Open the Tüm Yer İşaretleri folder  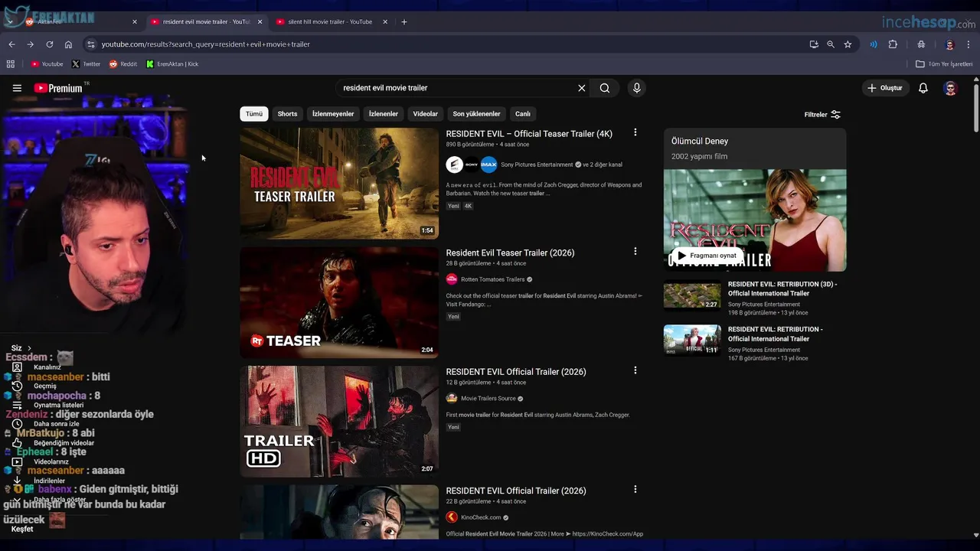(x=944, y=64)
